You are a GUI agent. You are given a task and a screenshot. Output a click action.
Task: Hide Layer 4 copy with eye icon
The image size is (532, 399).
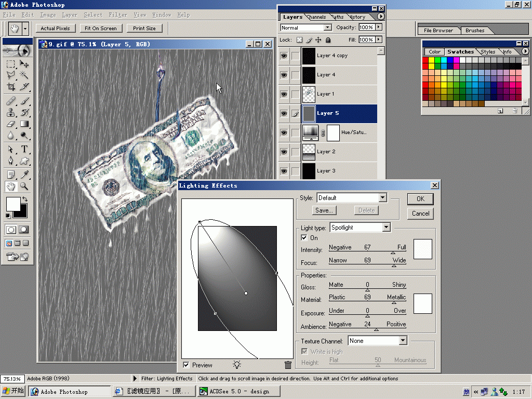point(284,56)
